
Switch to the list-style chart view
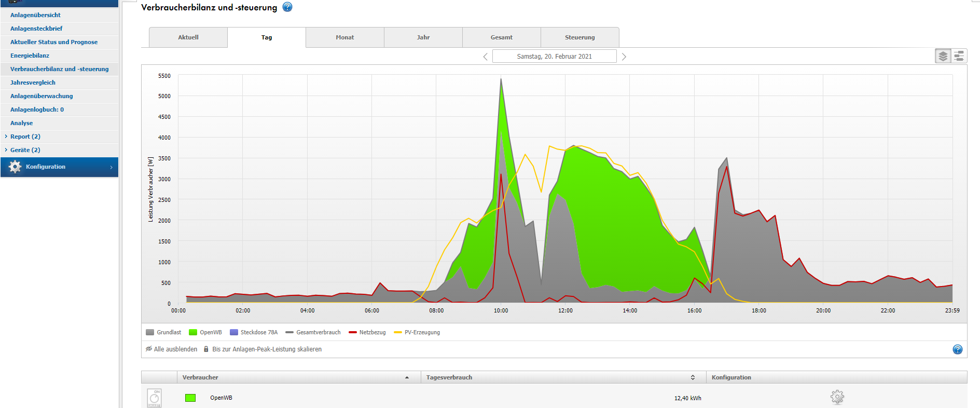tap(959, 56)
